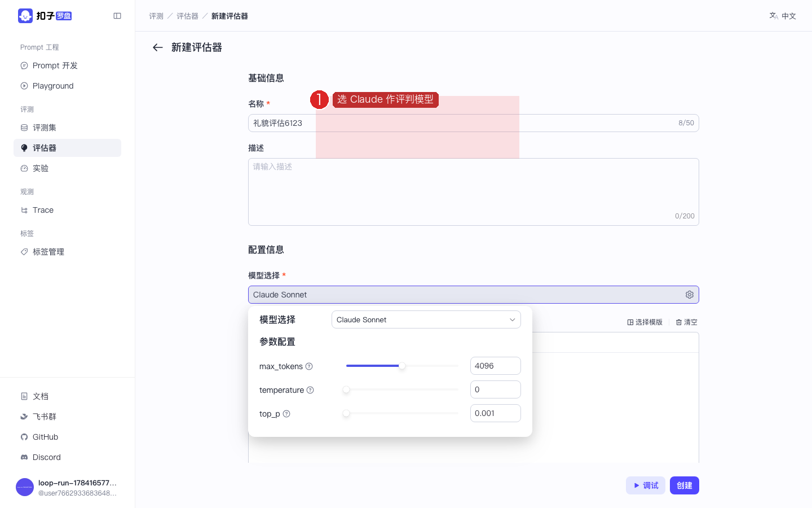The height and width of the screenshot is (508, 812).
Task: Click the 扣子罗盘 logo icon
Action: [25, 16]
